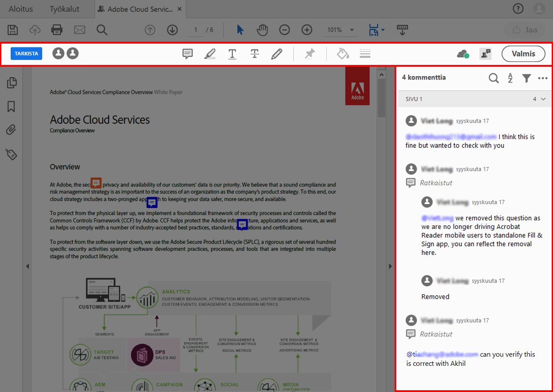Click the document vertical scrollbar thumb

381,98
